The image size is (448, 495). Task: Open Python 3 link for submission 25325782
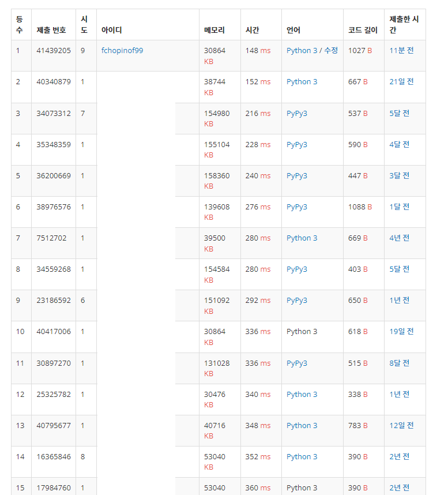pos(302,394)
